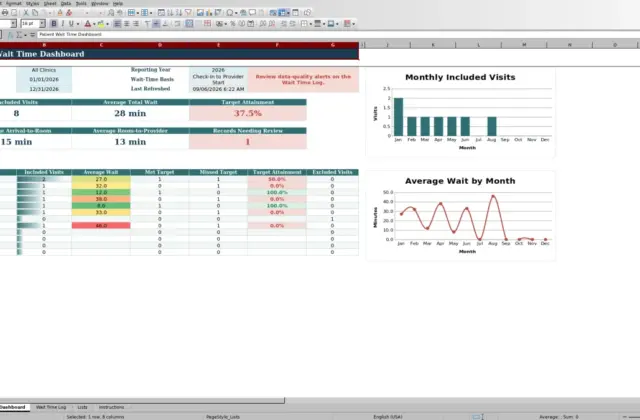
Task: Click the Insert Comment speech bubble icon
Action: click(252, 13)
